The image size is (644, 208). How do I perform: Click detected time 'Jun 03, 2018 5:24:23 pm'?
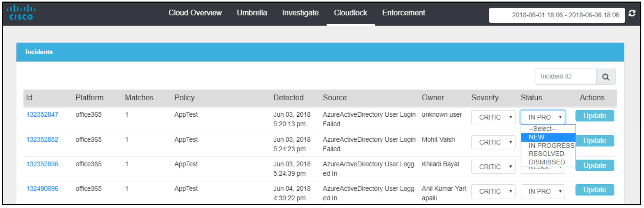[x=292, y=144]
